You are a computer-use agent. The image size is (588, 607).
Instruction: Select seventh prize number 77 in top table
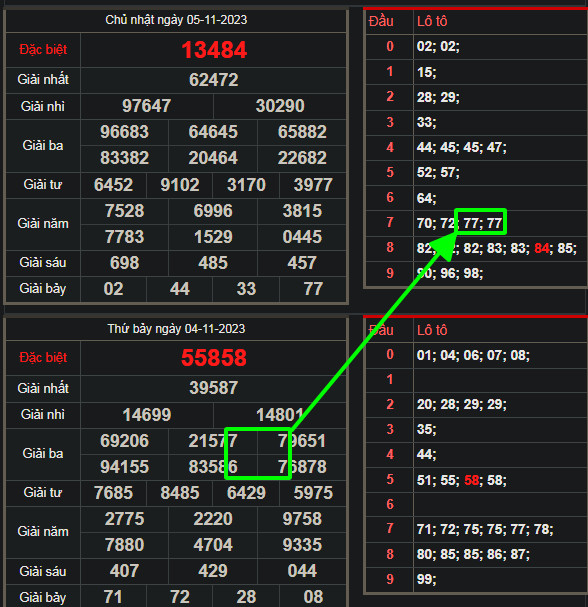[313, 289]
